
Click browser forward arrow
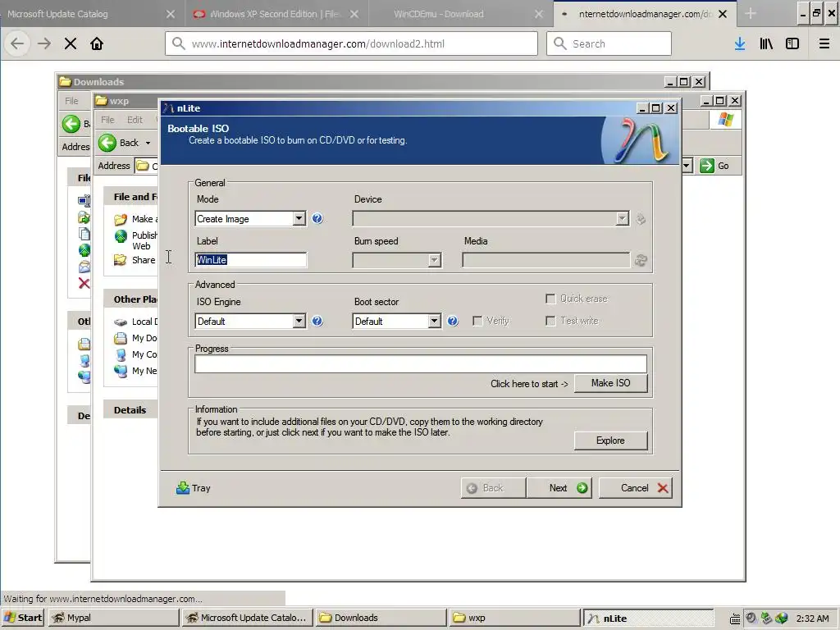[44, 43]
